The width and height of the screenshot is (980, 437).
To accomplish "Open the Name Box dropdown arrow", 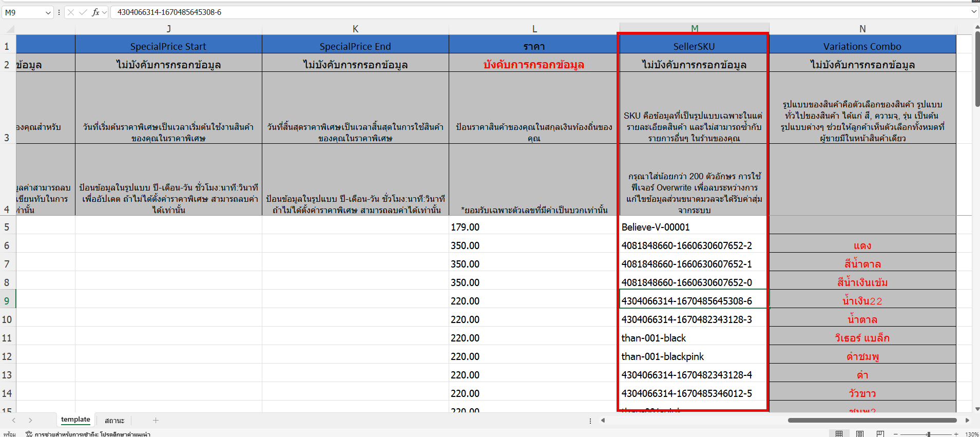I will click(48, 12).
